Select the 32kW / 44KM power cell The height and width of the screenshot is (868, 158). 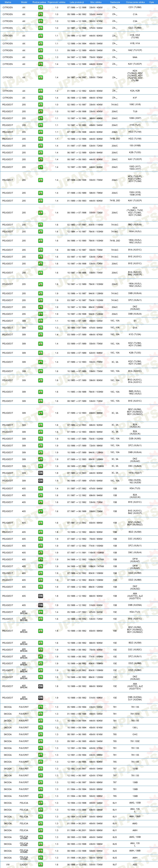click(96, 15)
